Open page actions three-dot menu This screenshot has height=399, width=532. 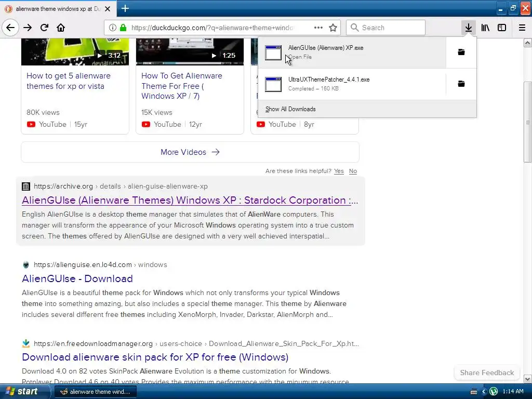click(318, 28)
